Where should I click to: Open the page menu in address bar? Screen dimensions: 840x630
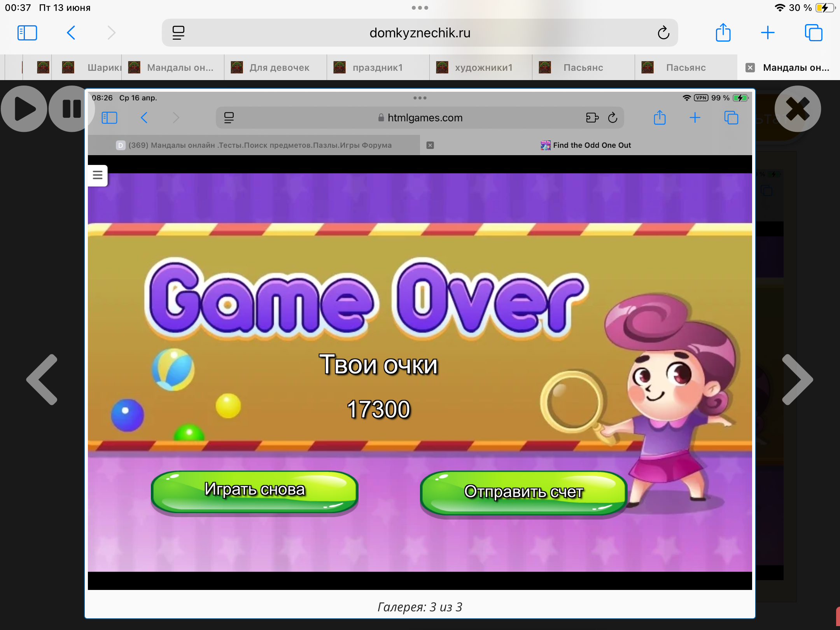coord(178,33)
